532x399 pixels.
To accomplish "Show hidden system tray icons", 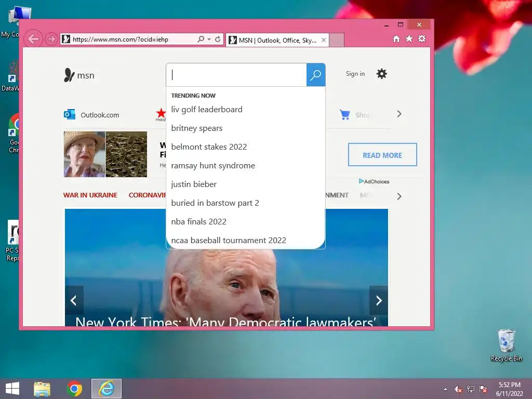I will 445,389.
